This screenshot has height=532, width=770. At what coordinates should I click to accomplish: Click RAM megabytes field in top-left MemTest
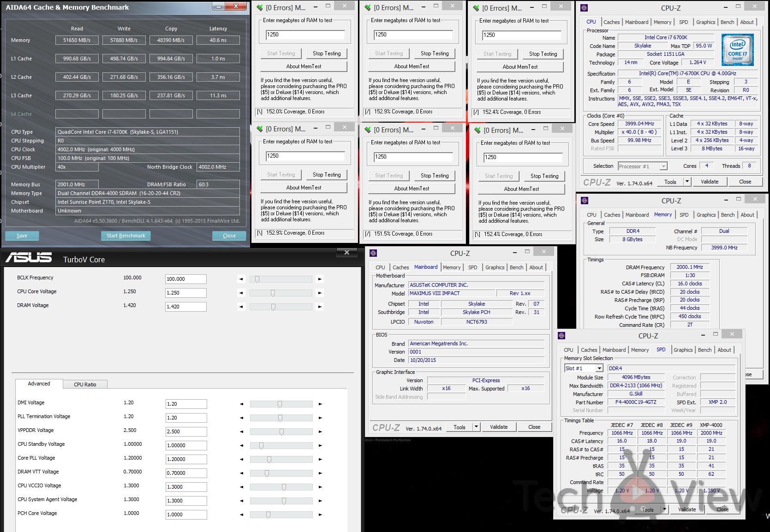[x=305, y=35]
